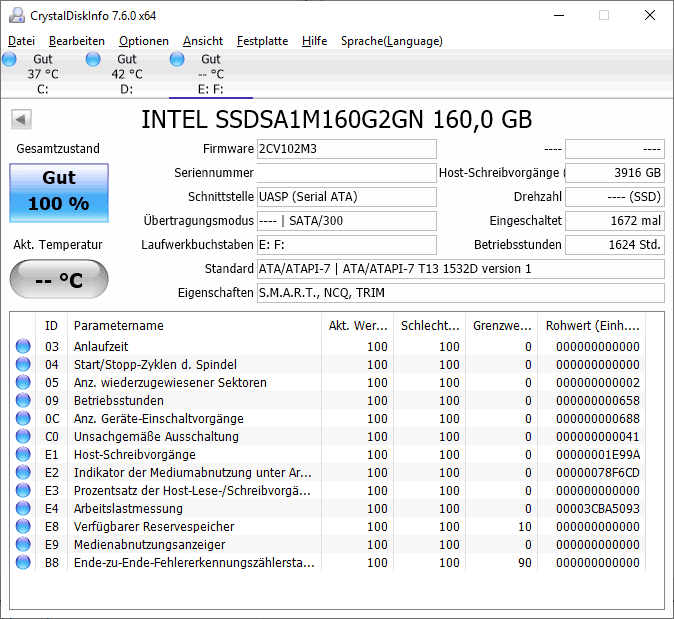Click the Betriebsstunden field 1624 Std.
674x619 pixels.
pos(615,245)
